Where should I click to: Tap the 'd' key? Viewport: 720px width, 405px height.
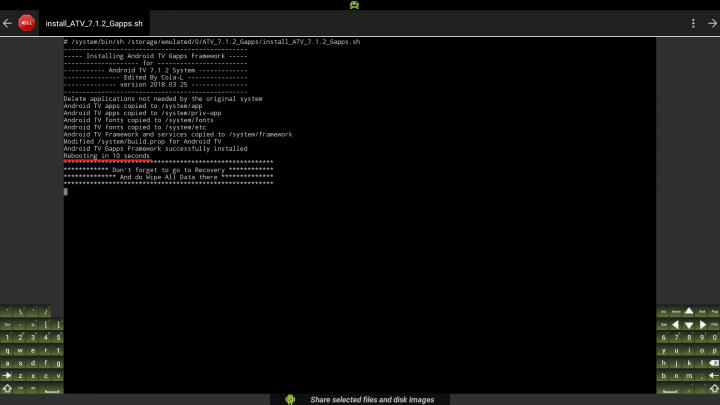[x=33, y=363]
